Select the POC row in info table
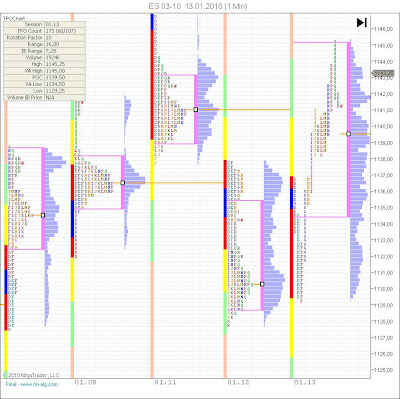This screenshot has width=400, height=399. click(44, 78)
